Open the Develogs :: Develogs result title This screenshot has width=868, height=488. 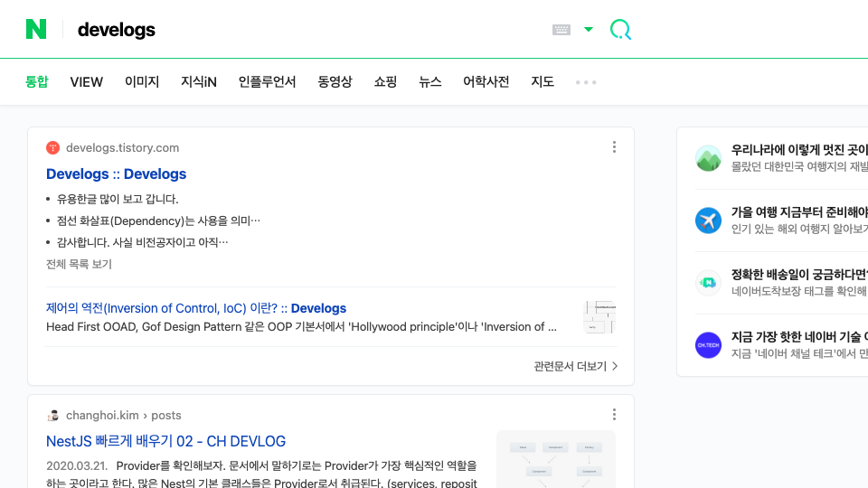pyautogui.click(x=117, y=174)
